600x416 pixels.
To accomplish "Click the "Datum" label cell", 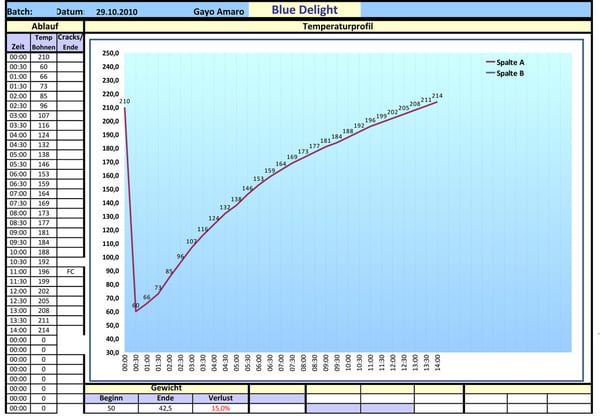I will tap(70, 11).
